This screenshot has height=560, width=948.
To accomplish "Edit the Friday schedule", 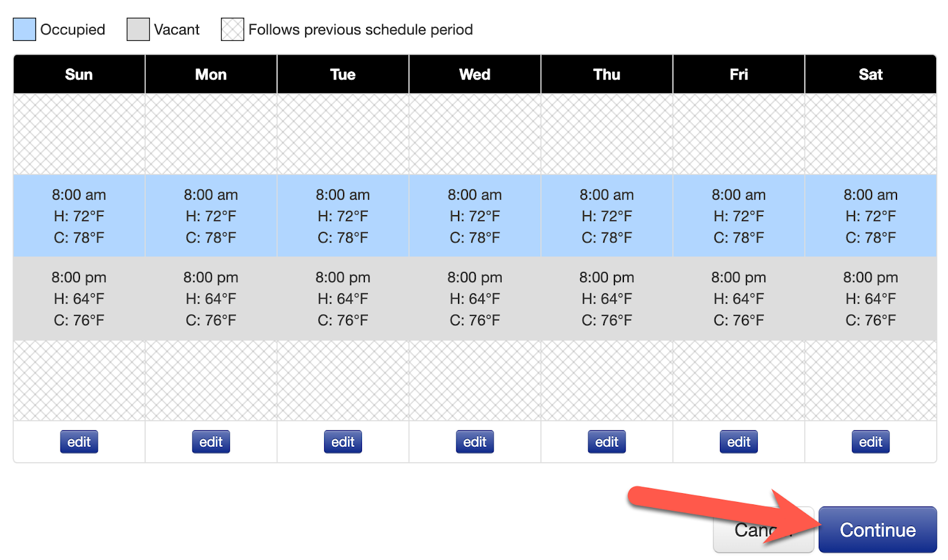I will (x=739, y=442).
